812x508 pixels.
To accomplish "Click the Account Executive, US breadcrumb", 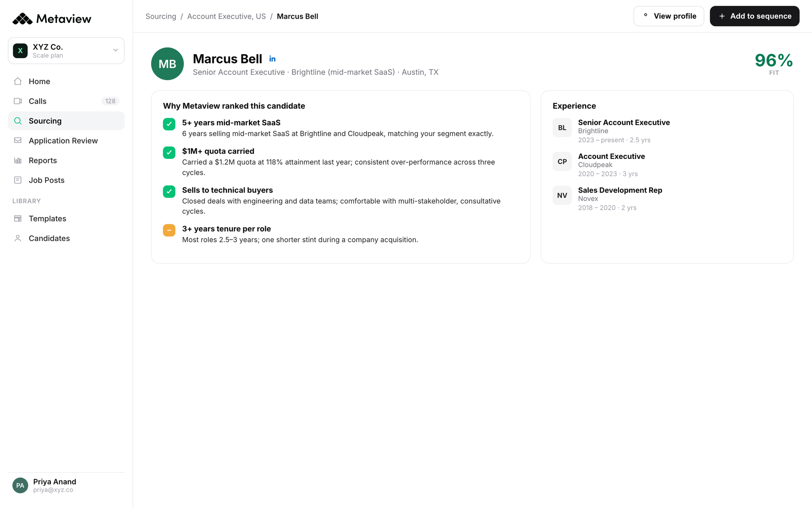I will [227, 16].
